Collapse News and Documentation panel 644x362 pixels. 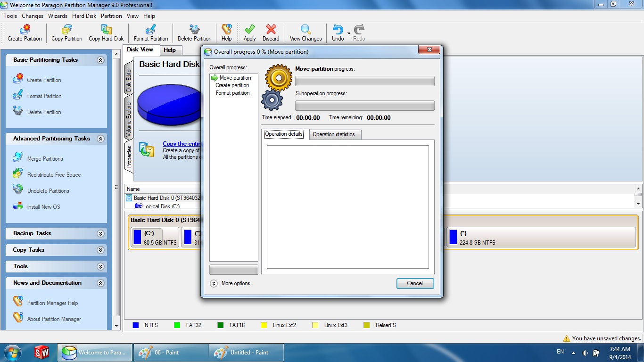click(x=100, y=283)
